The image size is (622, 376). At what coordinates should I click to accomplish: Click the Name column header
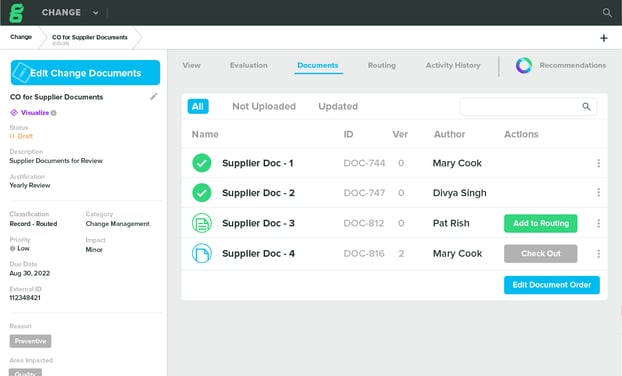tap(205, 134)
